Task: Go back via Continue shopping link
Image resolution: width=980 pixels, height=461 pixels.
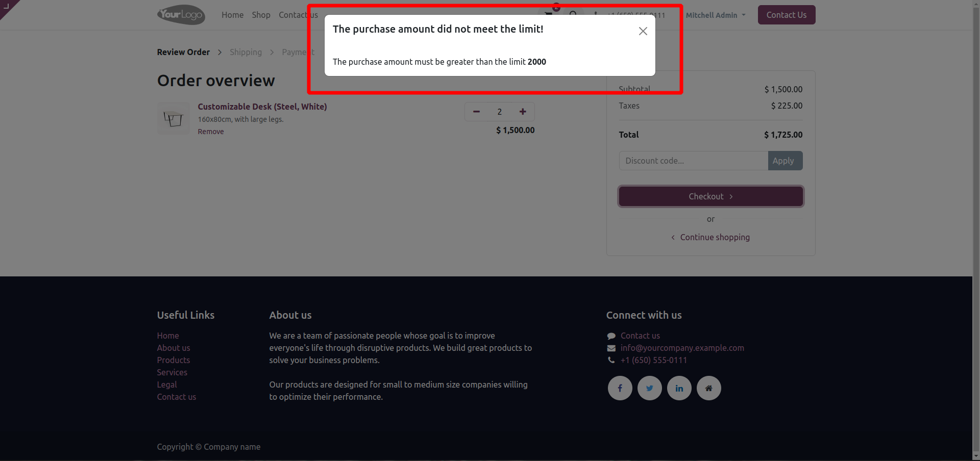Action: (714, 237)
